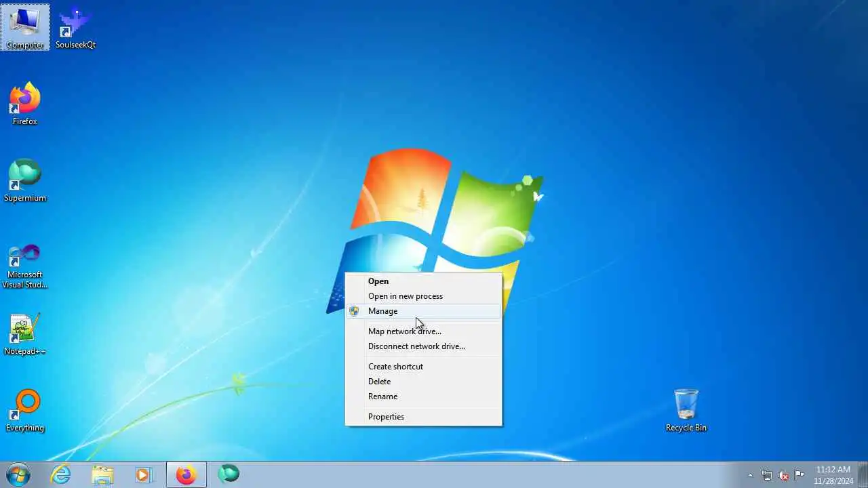Launch Internet Explorer from the taskbar
868x488 pixels.
tap(61, 474)
